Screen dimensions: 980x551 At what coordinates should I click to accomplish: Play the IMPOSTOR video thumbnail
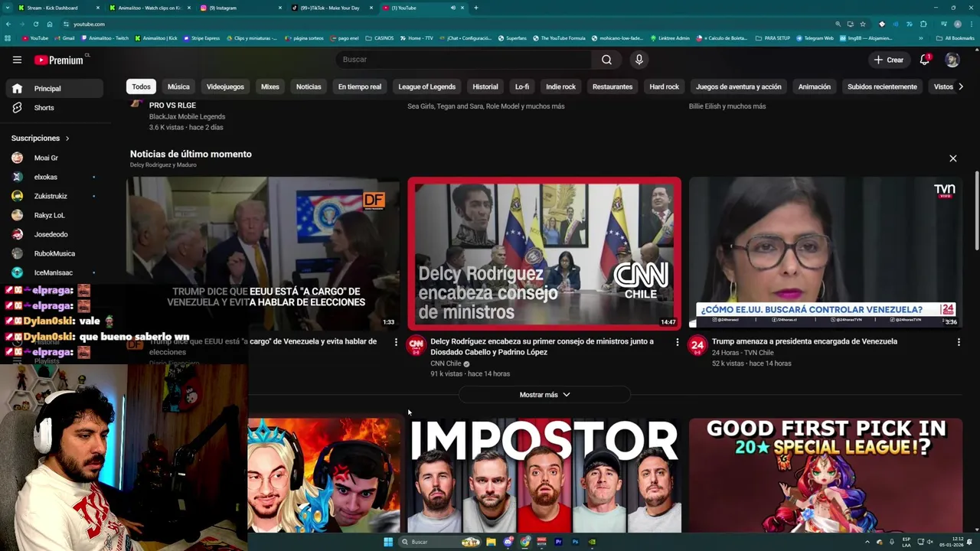[x=544, y=474]
